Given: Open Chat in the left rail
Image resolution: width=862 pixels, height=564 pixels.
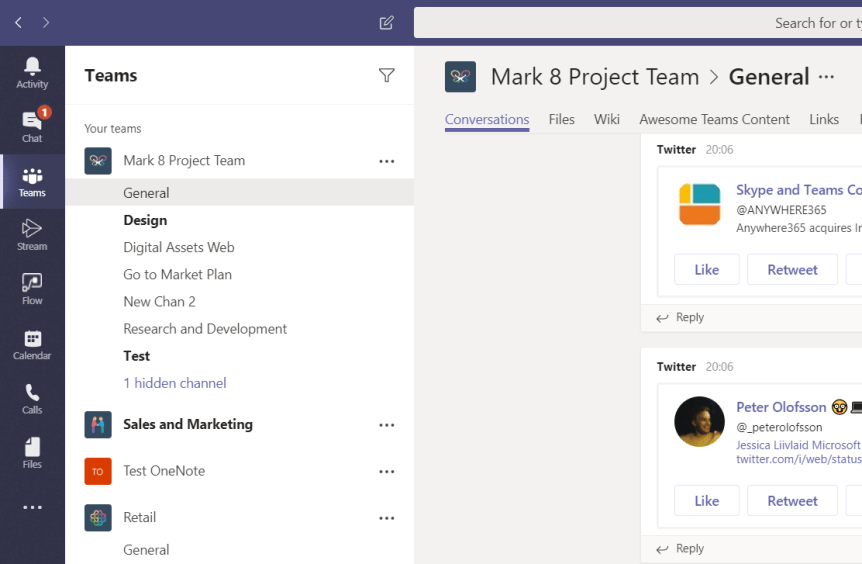Looking at the screenshot, I should pos(32,125).
